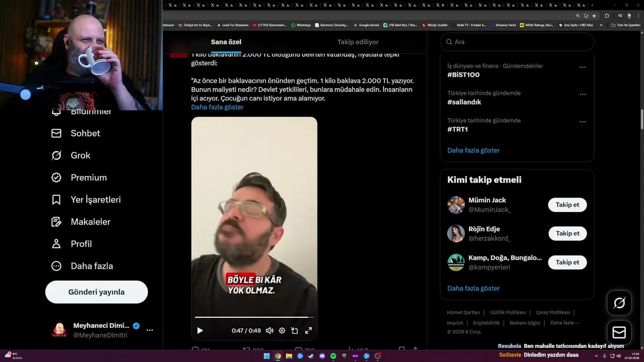Open Daha fazla sidebar menu
The width and height of the screenshot is (644, 362).
(x=82, y=266)
